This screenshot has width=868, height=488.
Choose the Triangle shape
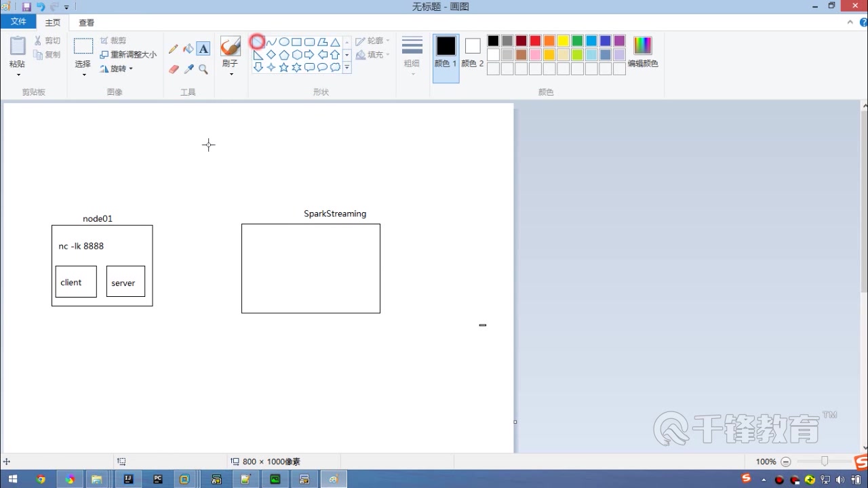click(335, 42)
